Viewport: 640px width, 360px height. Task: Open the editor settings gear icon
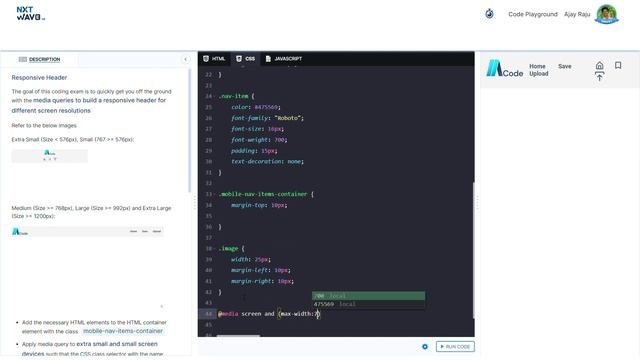(425, 347)
